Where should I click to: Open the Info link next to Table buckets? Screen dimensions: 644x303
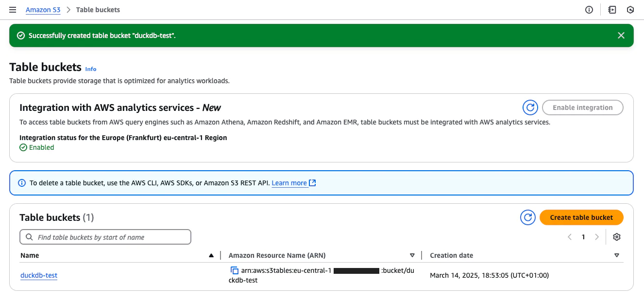click(91, 69)
